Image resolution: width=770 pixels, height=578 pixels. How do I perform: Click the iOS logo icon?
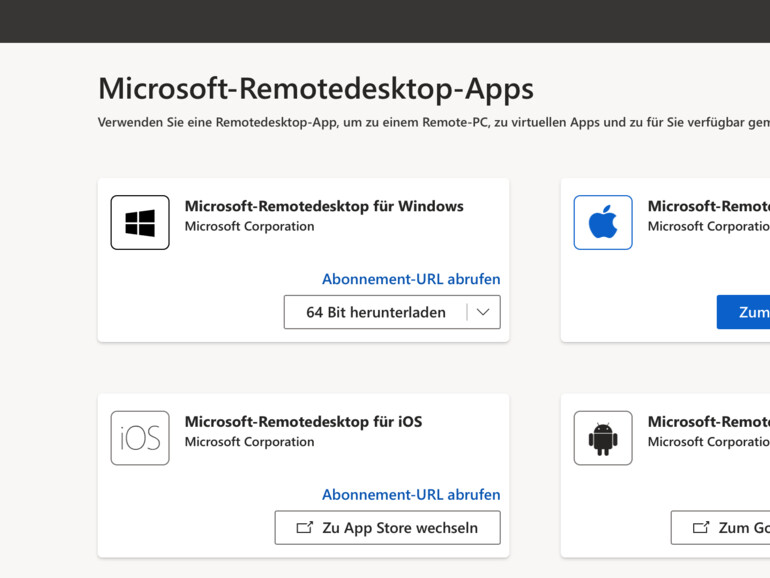coord(140,438)
